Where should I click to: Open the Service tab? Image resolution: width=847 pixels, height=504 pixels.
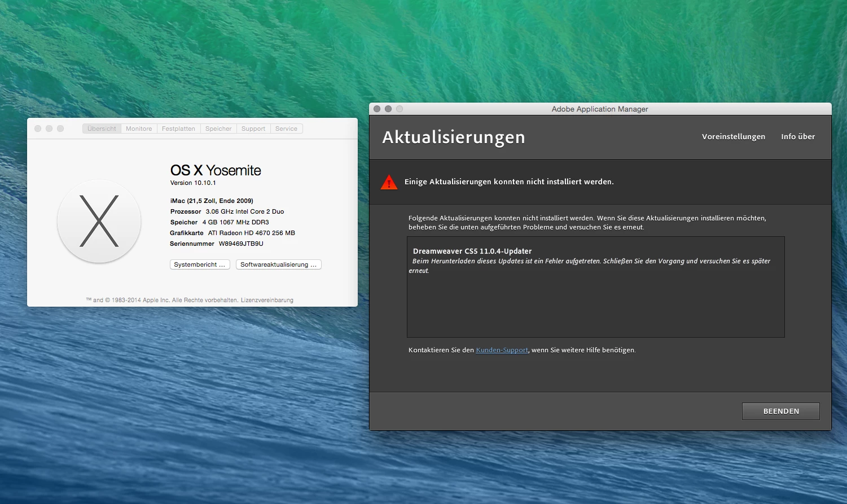(x=286, y=129)
